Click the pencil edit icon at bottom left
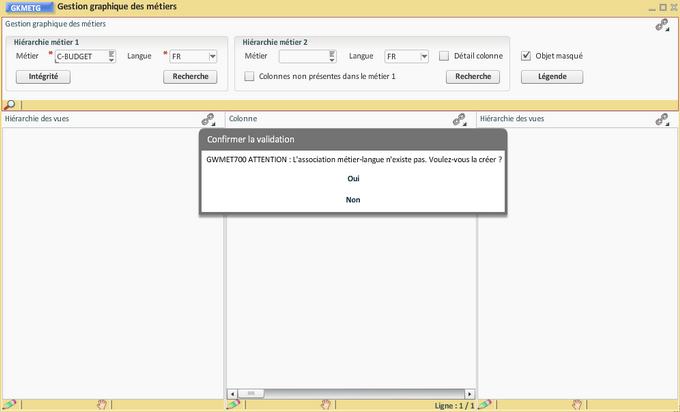Viewport: 680px width, 412px height. click(9, 405)
